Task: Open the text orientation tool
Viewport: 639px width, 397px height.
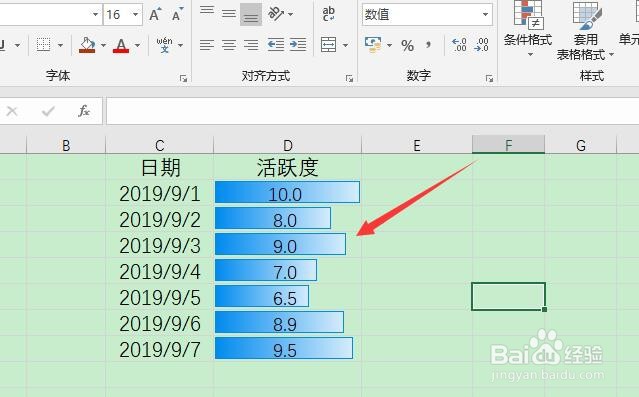Action: click(x=276, y=14)
